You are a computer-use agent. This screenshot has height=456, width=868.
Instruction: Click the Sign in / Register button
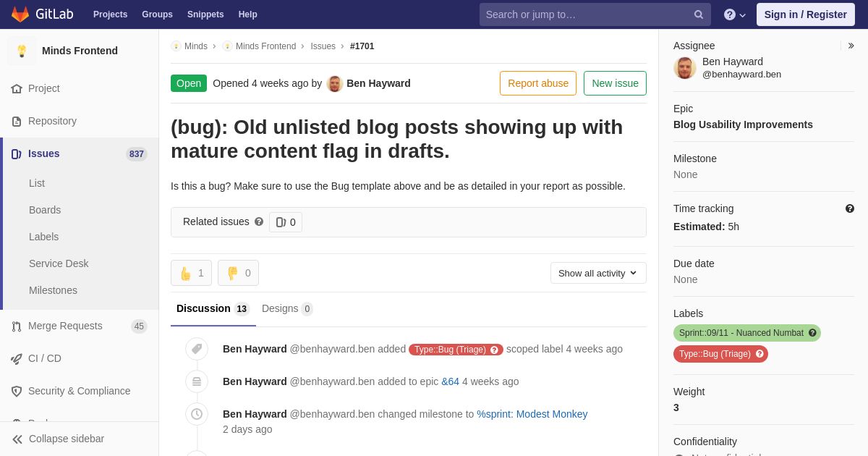805,14
